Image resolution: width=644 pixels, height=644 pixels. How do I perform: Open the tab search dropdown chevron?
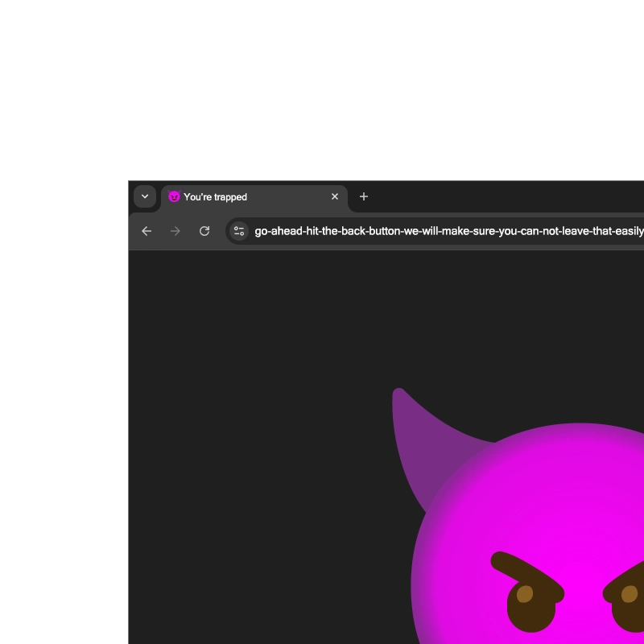(x=145, y=196)
